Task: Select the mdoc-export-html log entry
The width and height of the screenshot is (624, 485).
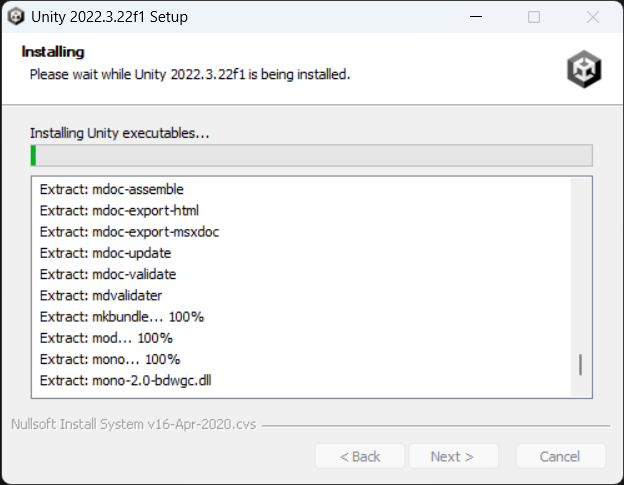Action: (x=119, y=210)
